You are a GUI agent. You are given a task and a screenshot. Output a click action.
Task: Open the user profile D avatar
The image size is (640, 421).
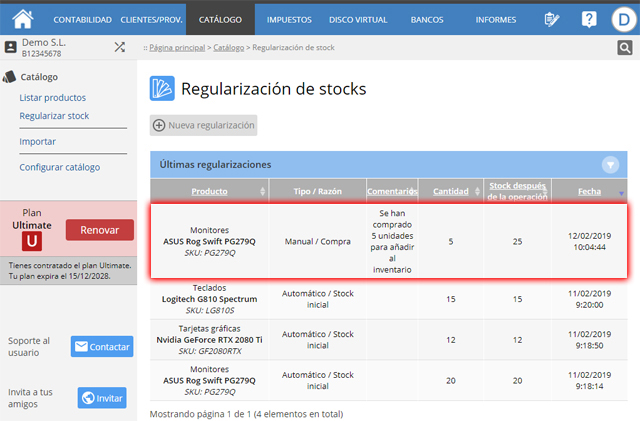[x=624, y=20]
